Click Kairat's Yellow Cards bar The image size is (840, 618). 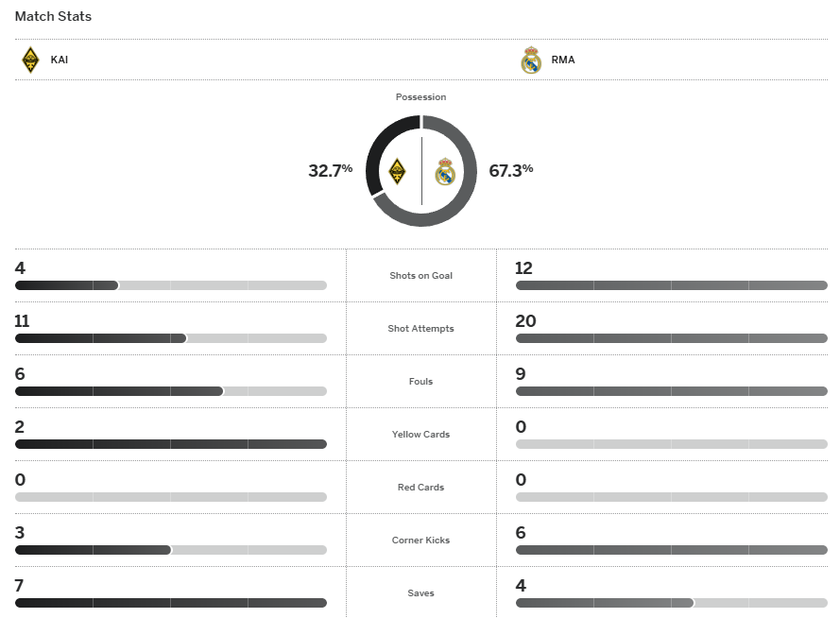point(170,444)
